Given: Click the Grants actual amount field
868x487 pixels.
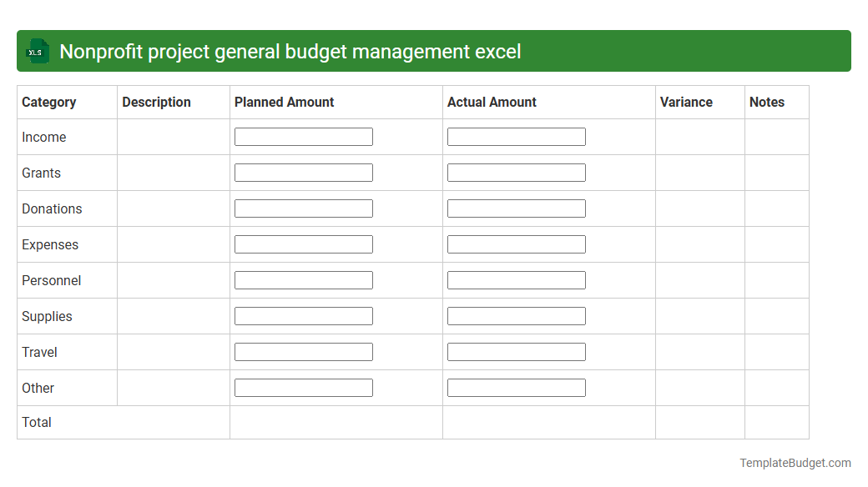Looking at the screenshot, I should click(x=516, y=172).
